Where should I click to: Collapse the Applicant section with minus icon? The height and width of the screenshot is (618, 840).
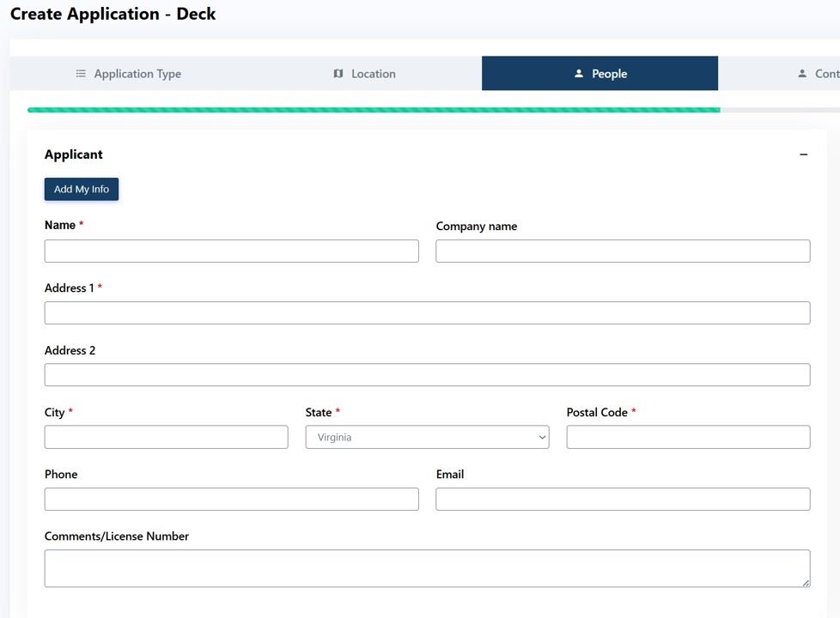coord(803,154)
